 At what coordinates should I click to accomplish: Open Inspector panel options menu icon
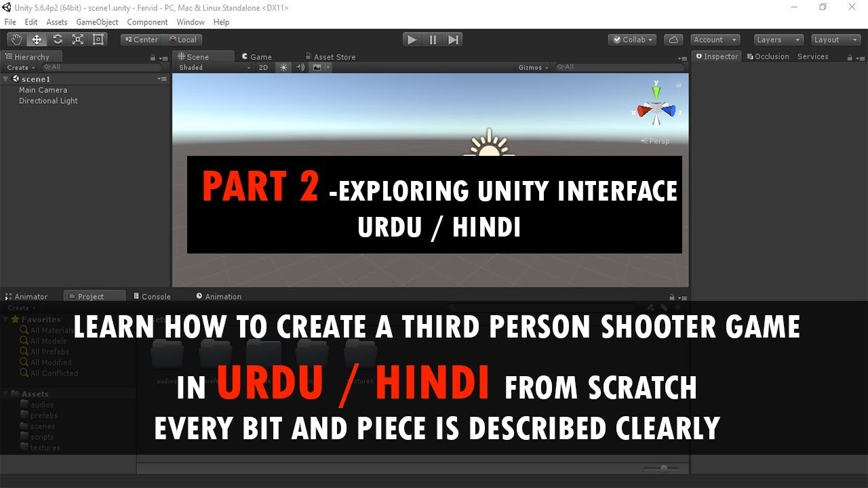click(x=860, y=58)
